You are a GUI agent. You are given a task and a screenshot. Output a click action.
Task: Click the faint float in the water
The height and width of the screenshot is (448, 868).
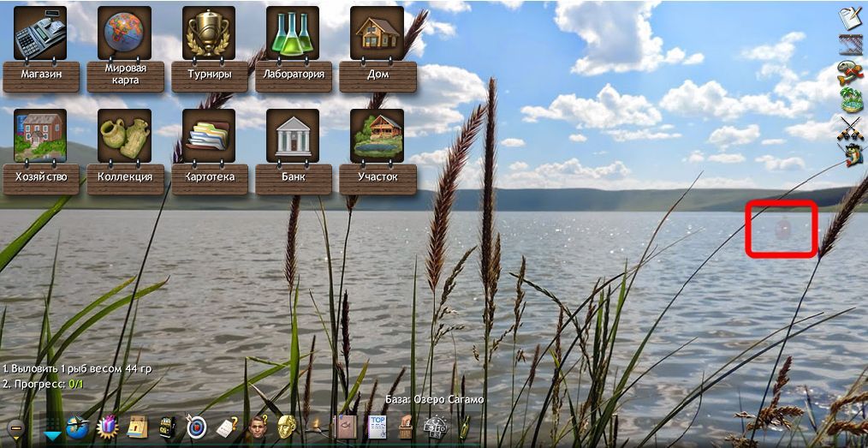coord(782,229)
